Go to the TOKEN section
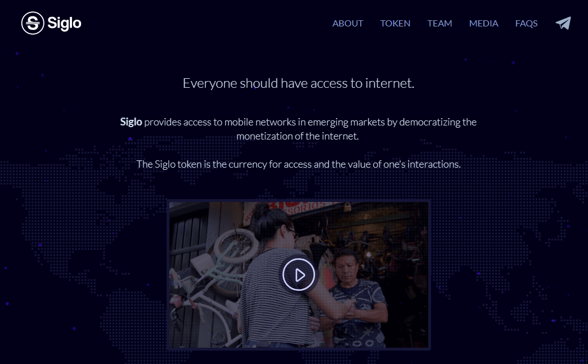 click(395, 23)
